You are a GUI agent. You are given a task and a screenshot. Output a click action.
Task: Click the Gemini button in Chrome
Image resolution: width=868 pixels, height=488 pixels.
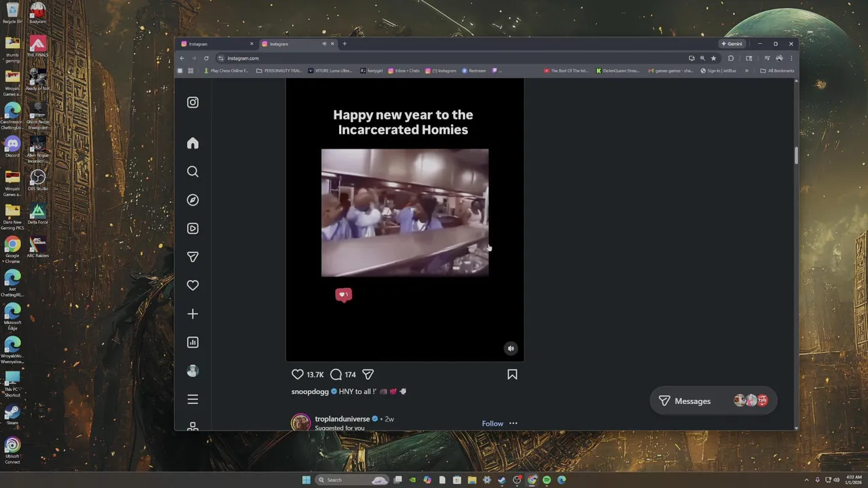(x=732, y=44)
